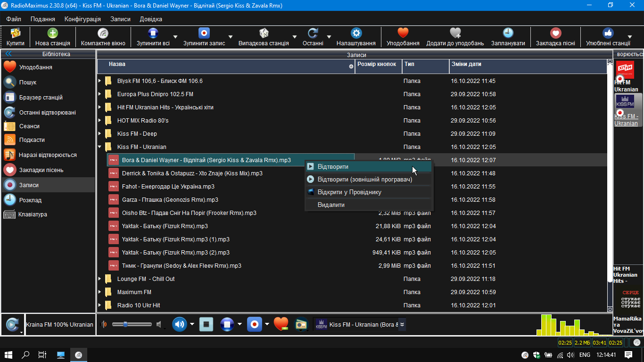Sort by the Назва column header
This screenshot has width=644, height=362.
[226, 66]
